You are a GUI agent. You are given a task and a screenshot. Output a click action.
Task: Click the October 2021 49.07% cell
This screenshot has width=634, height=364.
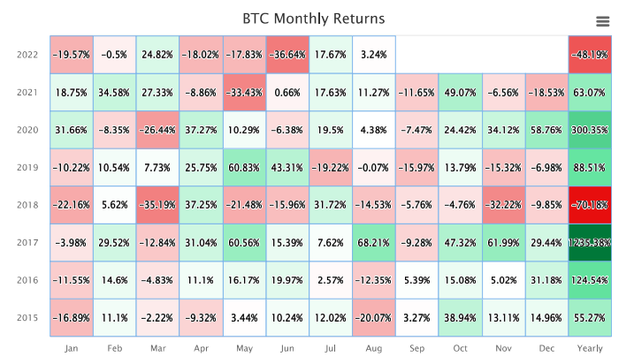coord(461,93)
